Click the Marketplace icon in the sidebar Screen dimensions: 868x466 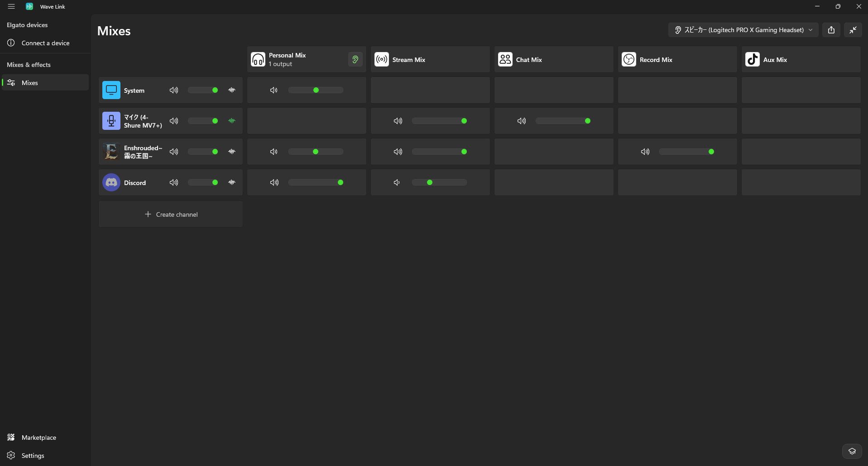tap(11, 437)
